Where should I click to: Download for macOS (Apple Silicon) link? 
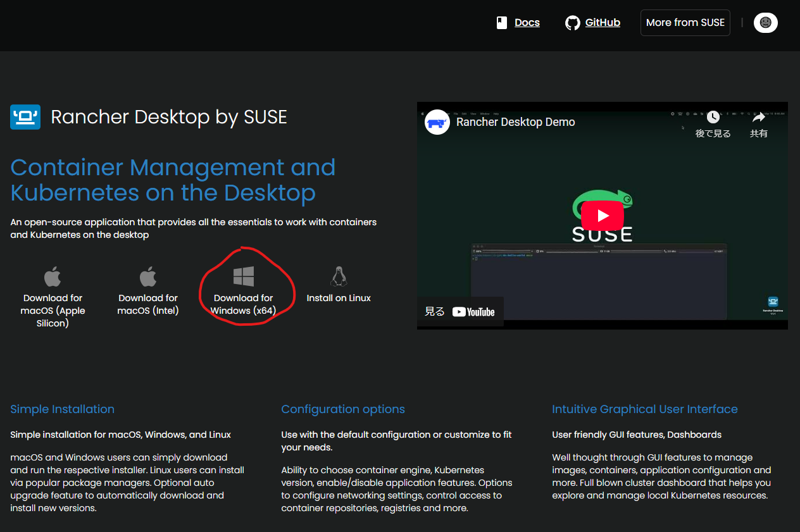click(x=53, y=311)
